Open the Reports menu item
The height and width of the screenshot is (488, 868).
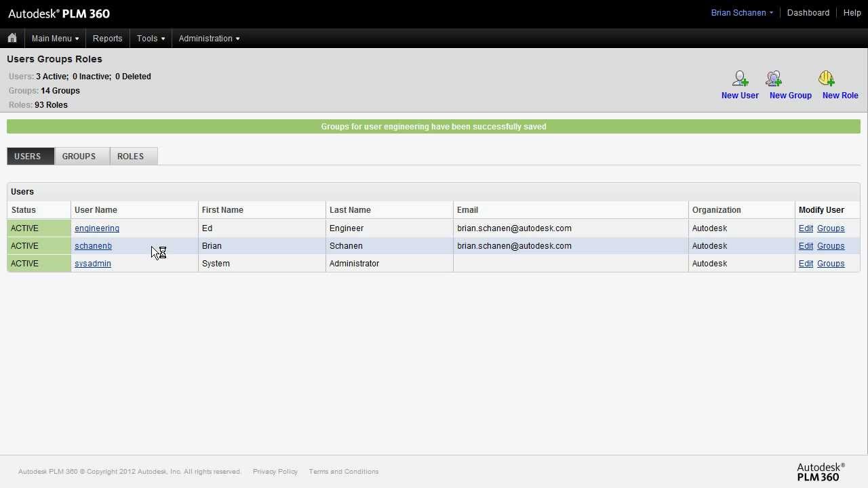click(x=107, y=39)
